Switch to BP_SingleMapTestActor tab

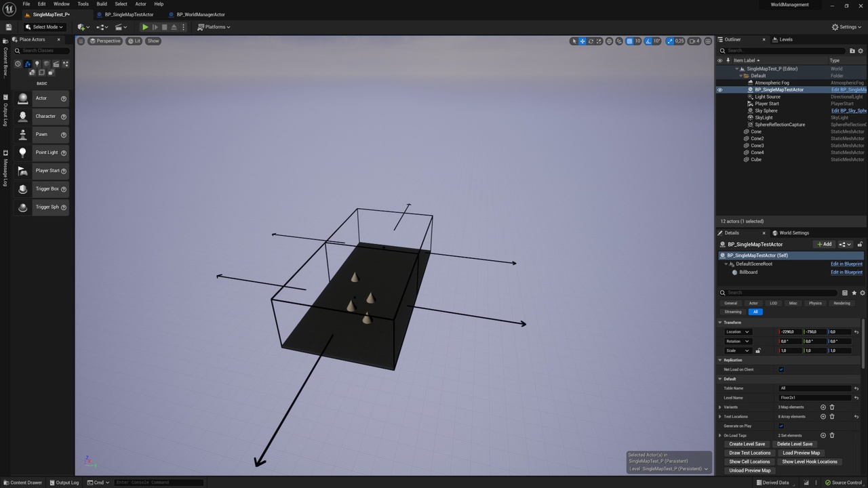(x=129, y=14)
